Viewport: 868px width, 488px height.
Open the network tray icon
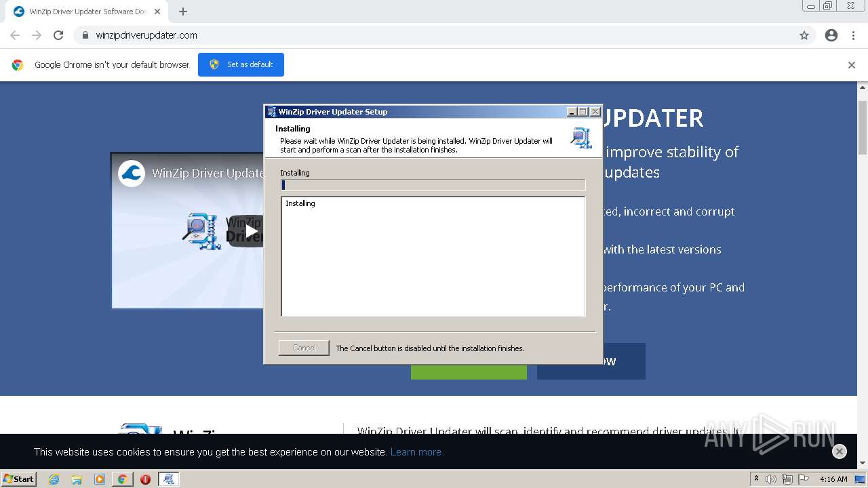(787, 479)
